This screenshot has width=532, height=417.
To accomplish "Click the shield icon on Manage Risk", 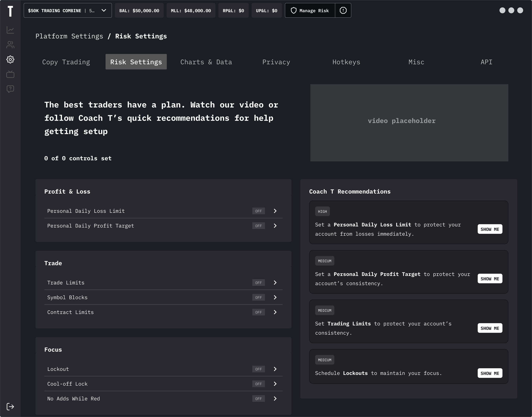I will pos(294,10).
